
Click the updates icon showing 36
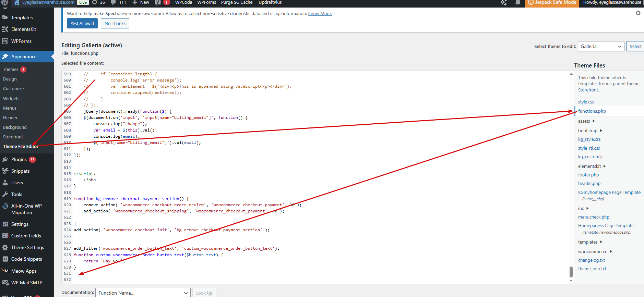[95, 2]
